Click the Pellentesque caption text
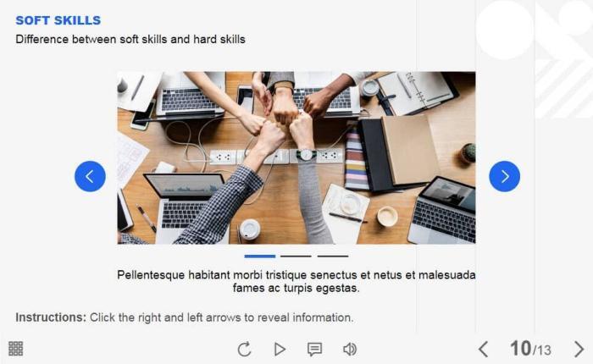Viewport: 593px width, 364px height. (x=296, y=281)
